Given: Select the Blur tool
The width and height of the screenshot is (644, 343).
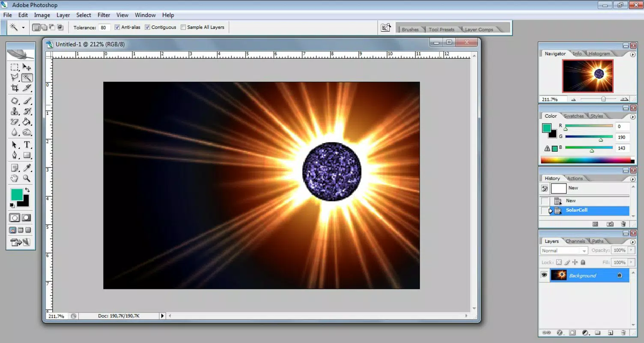Looking at the screenshot, I should point(15,132).
